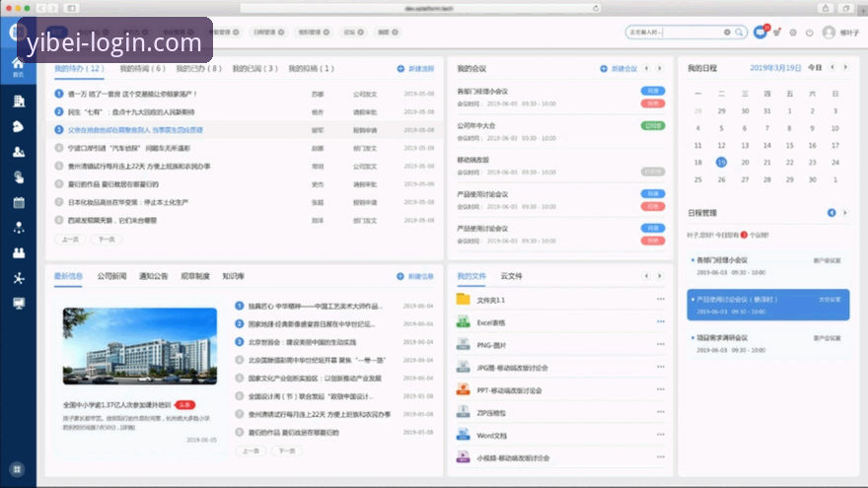Click the organization chart sidebar icon
868x488 pixels.
19,228
